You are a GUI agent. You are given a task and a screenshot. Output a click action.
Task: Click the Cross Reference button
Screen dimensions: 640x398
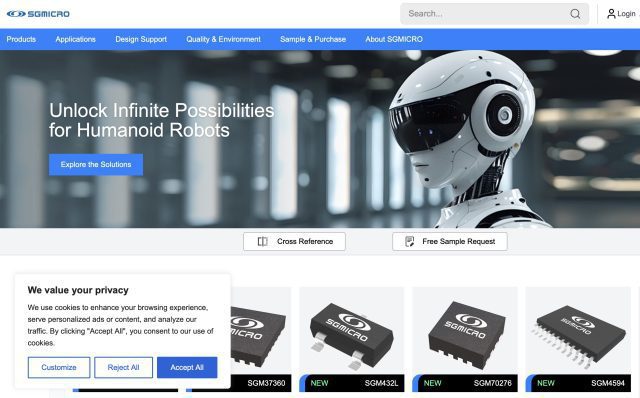(294, 242)
